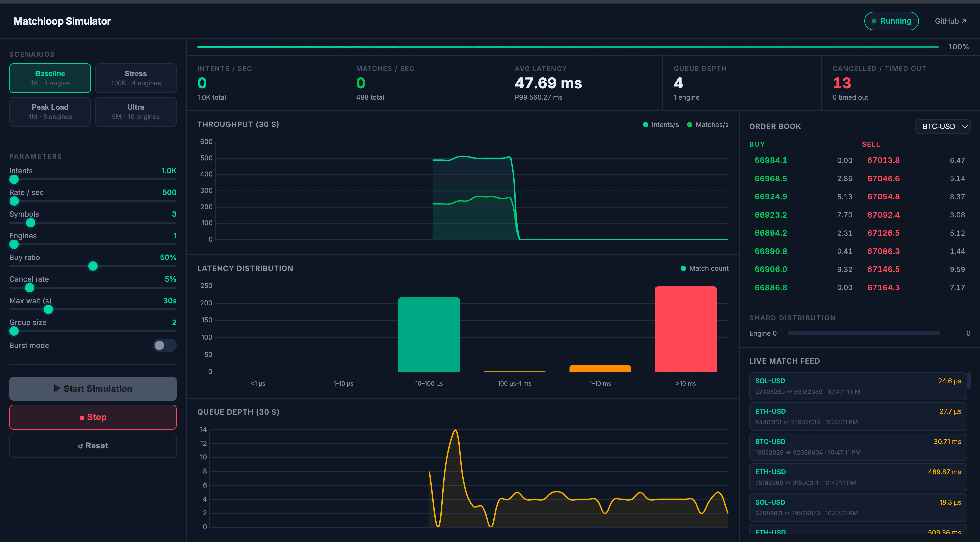Click buy price 66984.1
980x542 pixels.
(771, 160)
